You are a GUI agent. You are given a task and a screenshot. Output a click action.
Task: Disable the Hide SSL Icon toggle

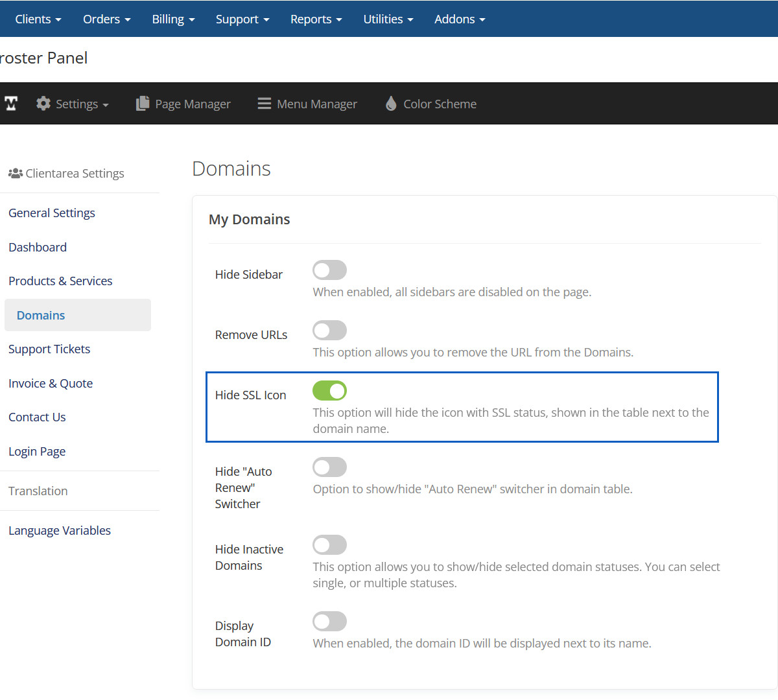[x=329, y=391]
